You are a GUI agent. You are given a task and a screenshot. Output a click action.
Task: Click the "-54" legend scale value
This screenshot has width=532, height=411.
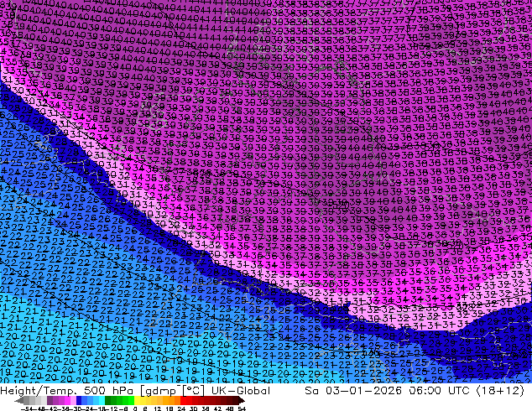pyautogui.click(x=27, y=408)
